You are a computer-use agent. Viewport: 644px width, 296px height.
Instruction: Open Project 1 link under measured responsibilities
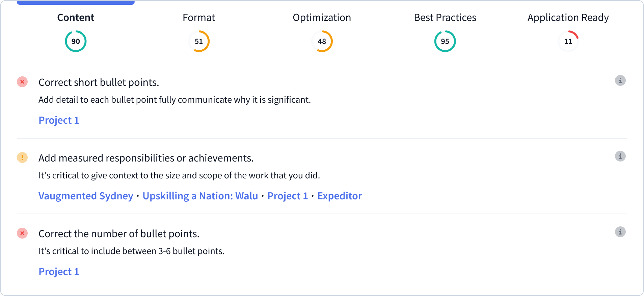tap(288, 196)
